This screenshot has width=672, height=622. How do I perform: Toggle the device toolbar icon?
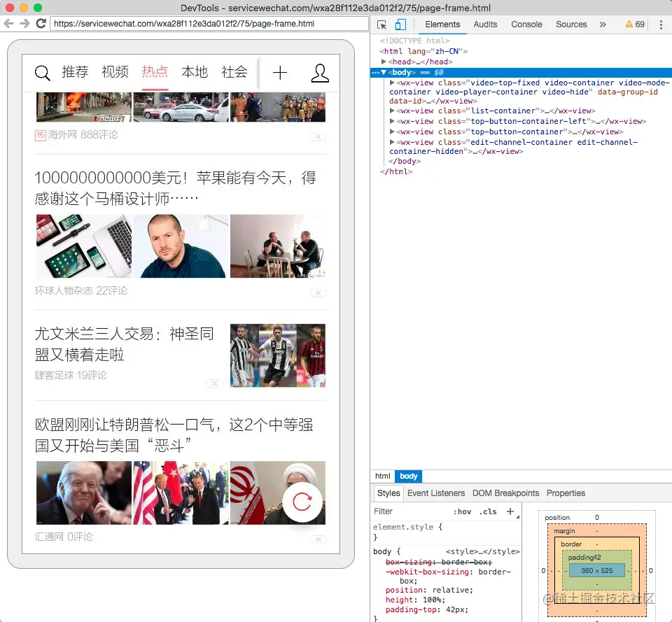coord(400,24)
